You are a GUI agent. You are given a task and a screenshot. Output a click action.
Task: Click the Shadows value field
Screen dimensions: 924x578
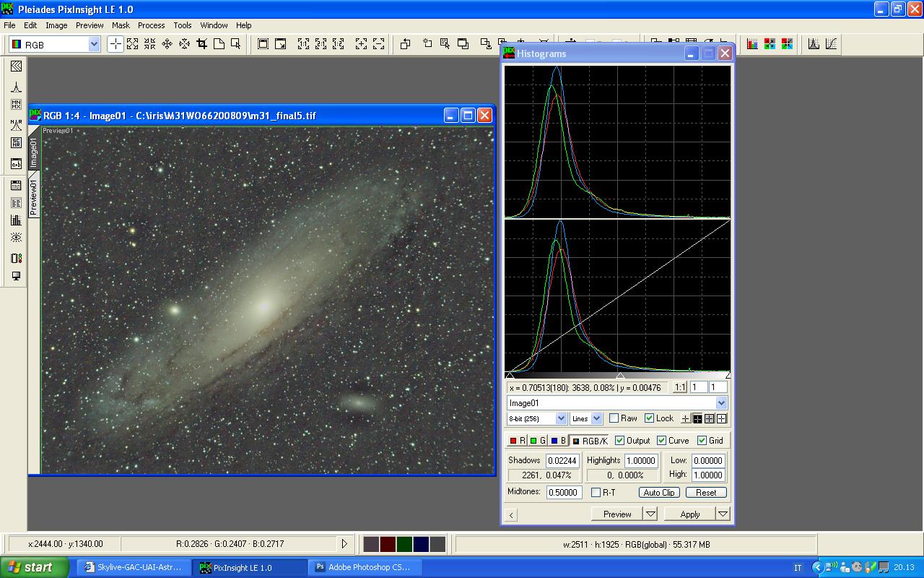pos(562,460)
